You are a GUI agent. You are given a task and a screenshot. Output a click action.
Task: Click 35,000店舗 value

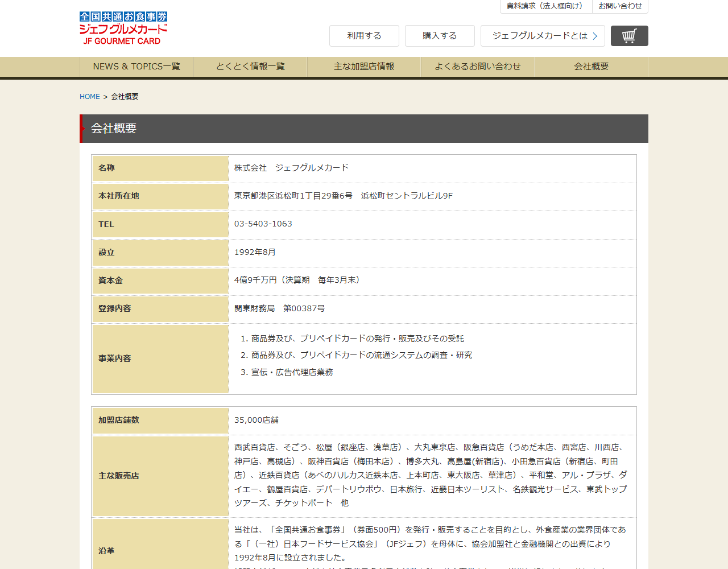pyautogui.click(x=257, y=420)
